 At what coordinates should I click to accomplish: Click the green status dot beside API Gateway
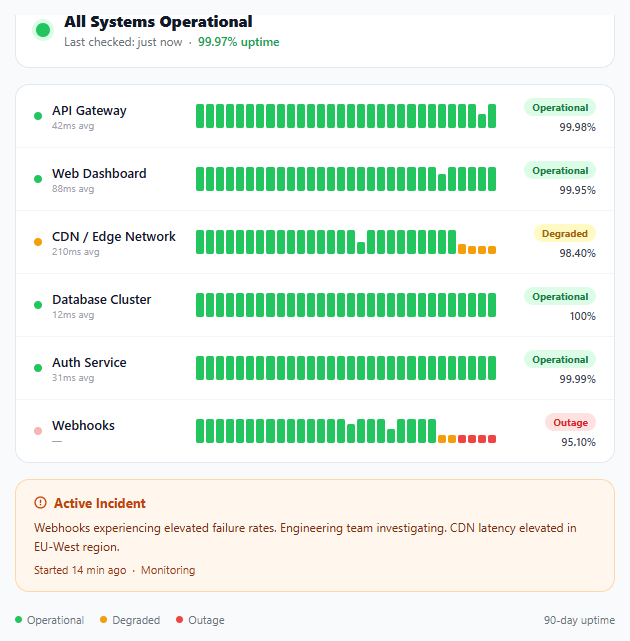coord(38,116)
